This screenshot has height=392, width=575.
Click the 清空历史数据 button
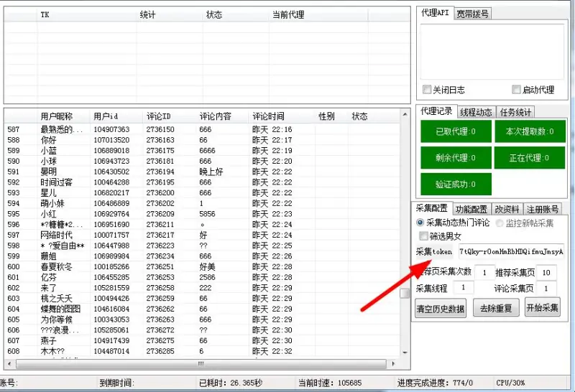[441, 309]
